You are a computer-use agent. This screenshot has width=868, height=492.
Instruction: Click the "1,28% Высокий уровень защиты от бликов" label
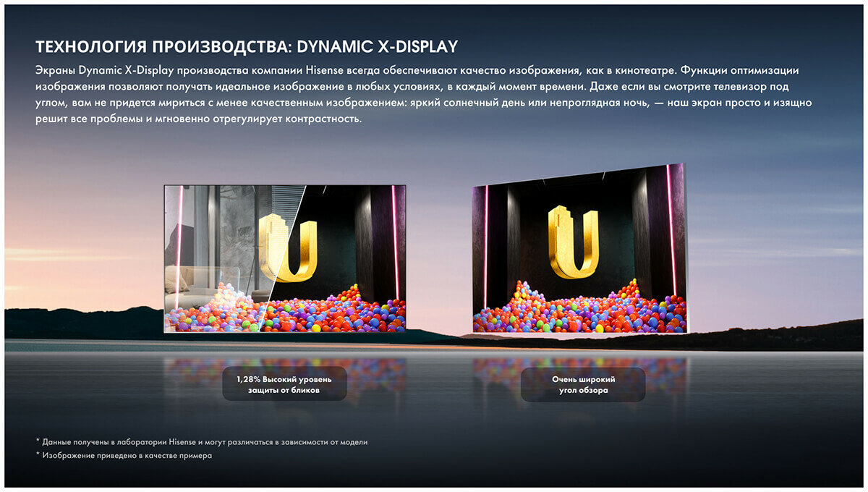pyautogui.click(x=284, y=384)
